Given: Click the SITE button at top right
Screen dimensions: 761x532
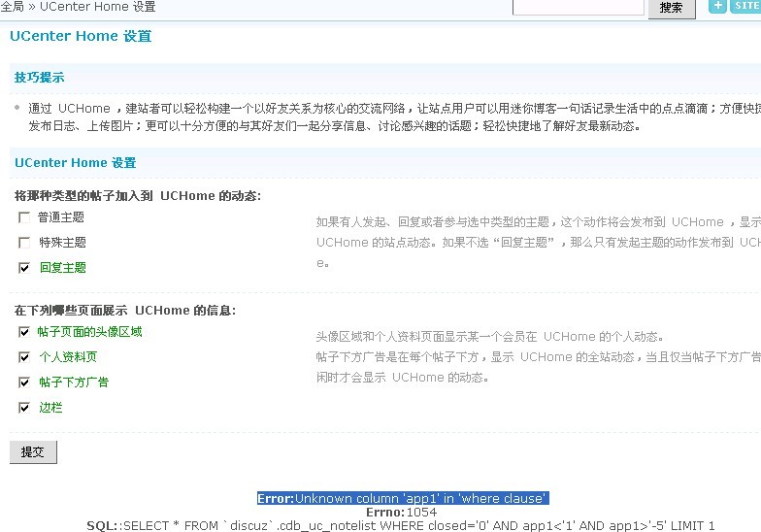Looking at the screenshot, I should pyautogui.click(x=745, y=6).
